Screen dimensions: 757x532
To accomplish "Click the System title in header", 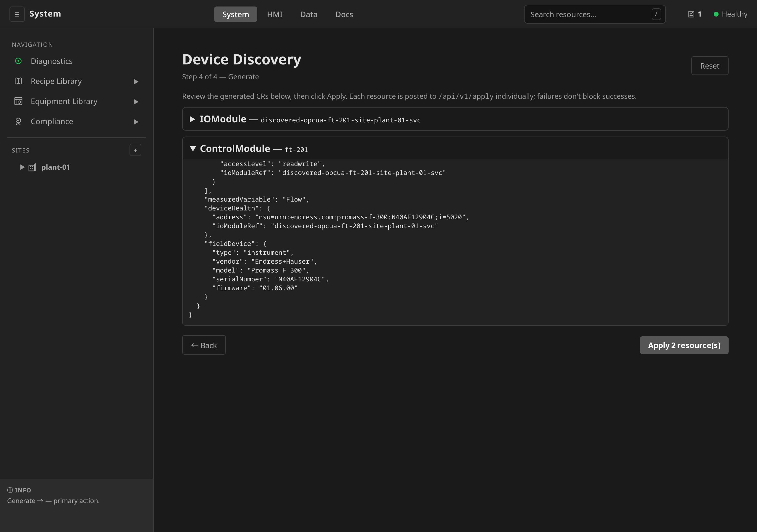I will coord(45,14).
